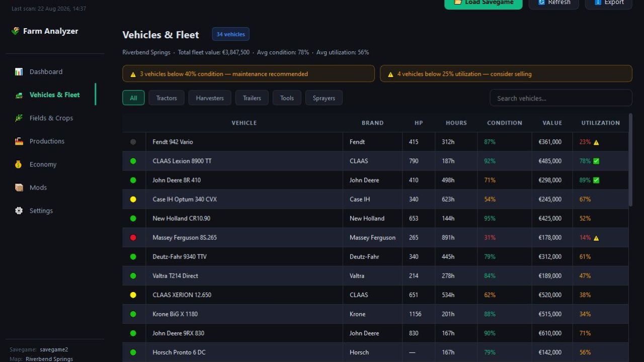Select the Krone BiG X 1180 row

coord(375,314)
